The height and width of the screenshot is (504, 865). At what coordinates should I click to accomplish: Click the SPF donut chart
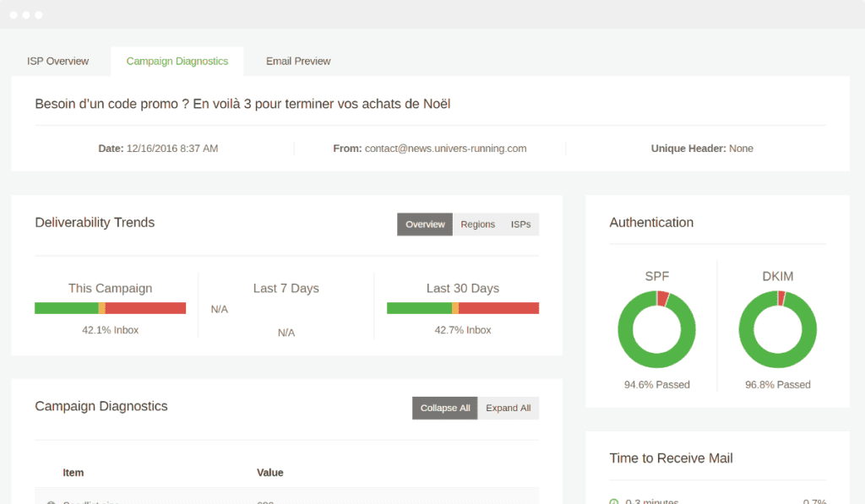tap(656, 329)
